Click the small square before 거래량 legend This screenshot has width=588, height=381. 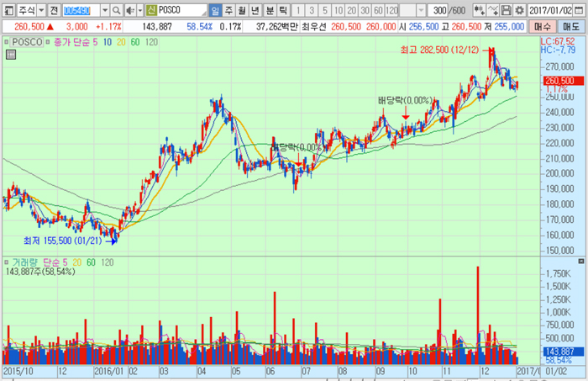click(x=7, y=262)
